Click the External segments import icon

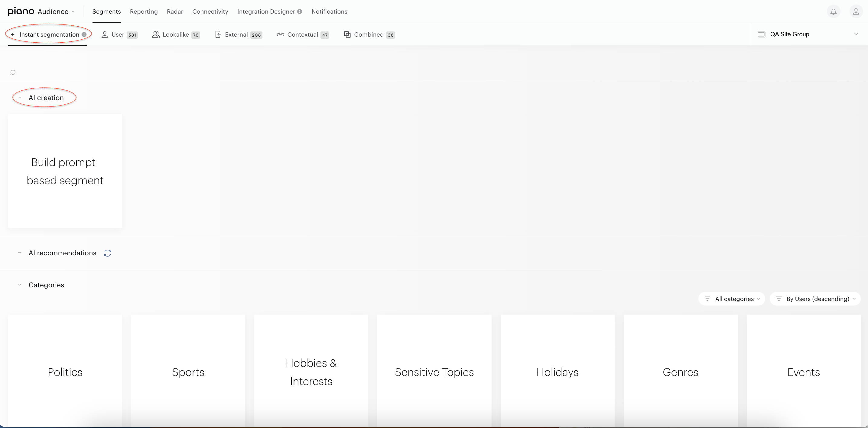218,34
